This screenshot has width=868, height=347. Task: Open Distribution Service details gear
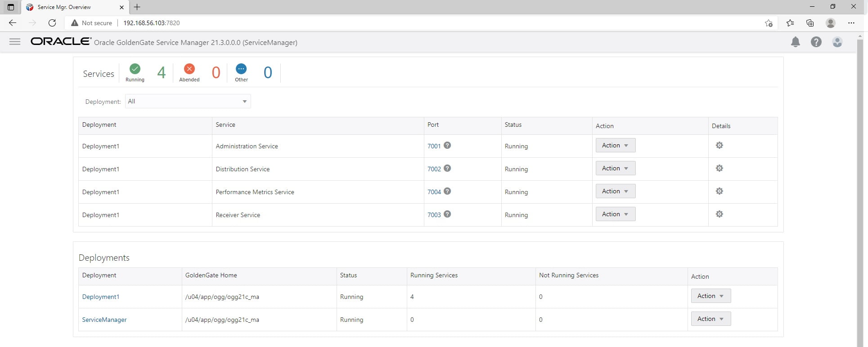[720, 168]
